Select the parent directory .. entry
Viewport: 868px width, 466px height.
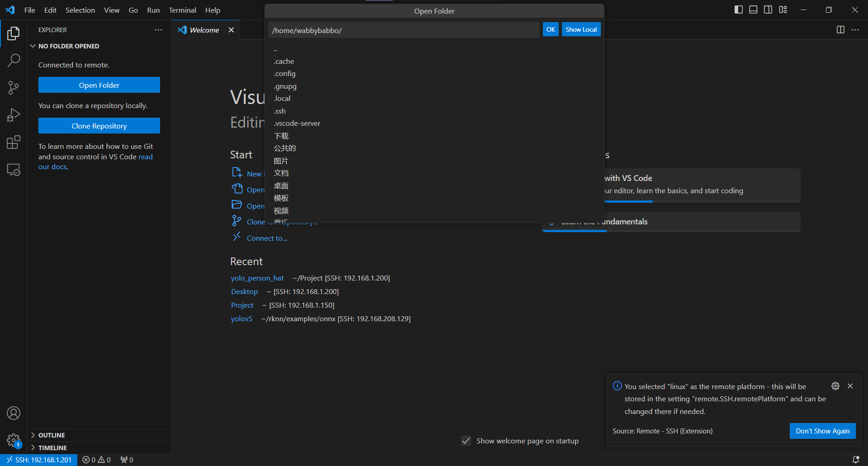tap(434, 49)
